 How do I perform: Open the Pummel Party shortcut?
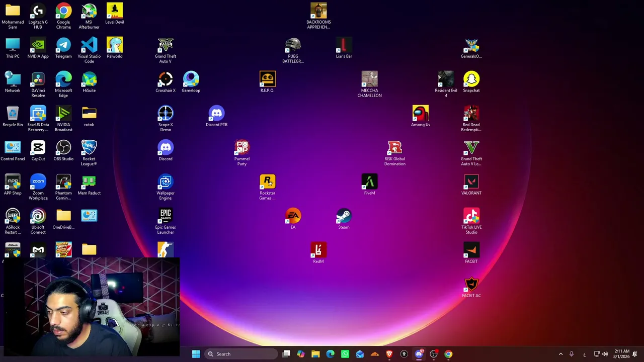coord(242,153)
